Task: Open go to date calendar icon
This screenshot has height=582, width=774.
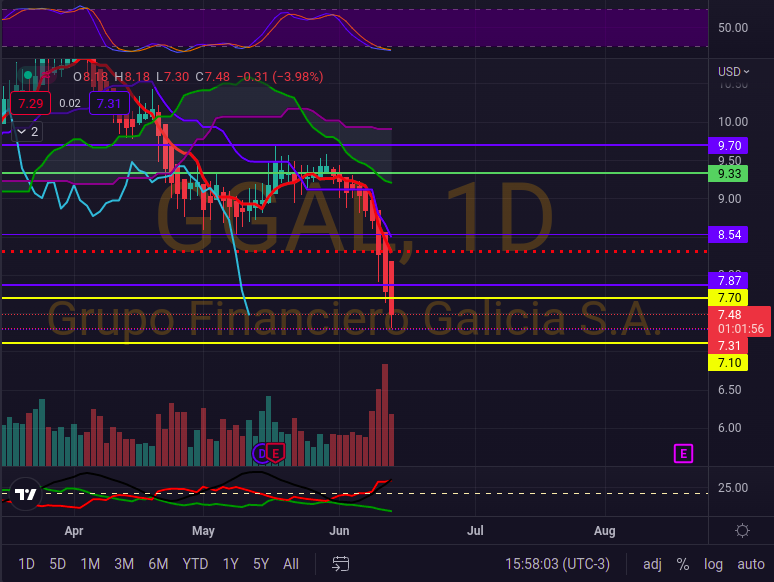Action: tap(341, 564)
